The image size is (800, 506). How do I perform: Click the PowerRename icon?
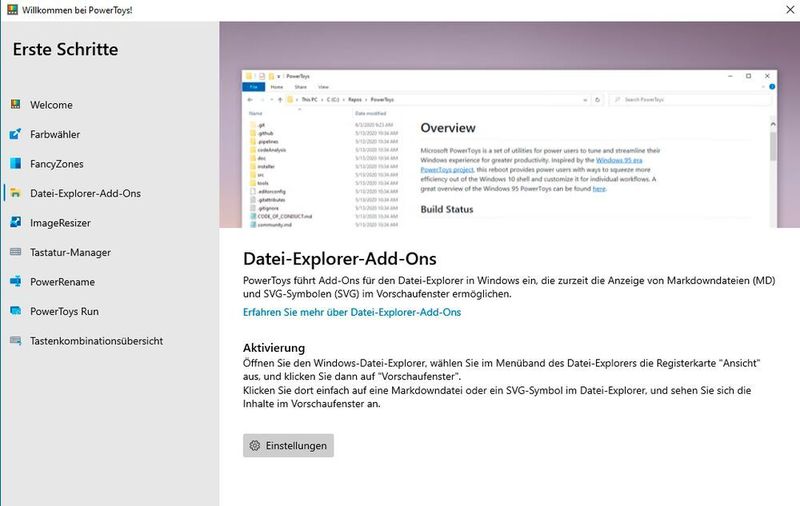click(16, 282)
